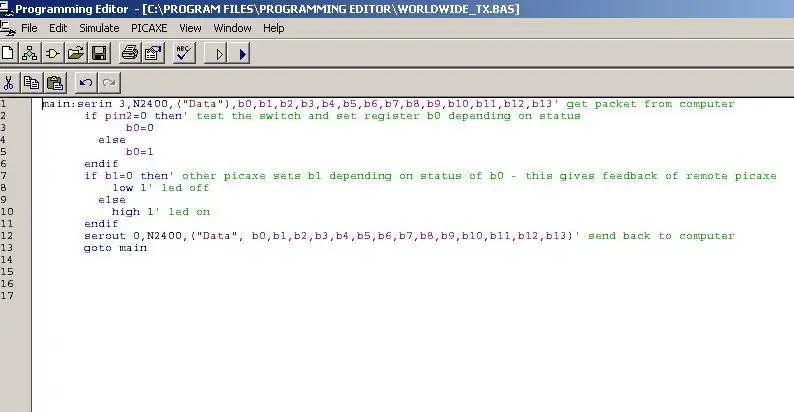Click the greyed-out Redo icon
The image size is (794, 412).
pyautogui.click(x=109, y=83)
